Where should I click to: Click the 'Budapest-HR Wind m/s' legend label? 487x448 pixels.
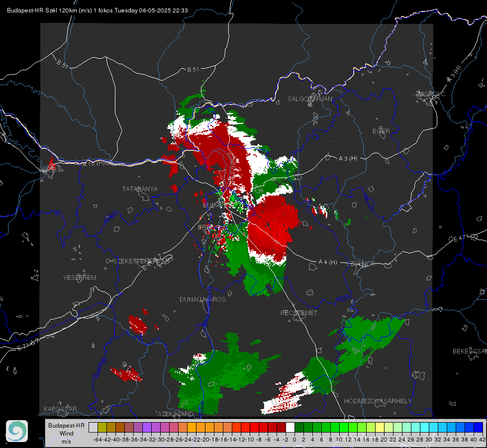(x=67, y=433)
